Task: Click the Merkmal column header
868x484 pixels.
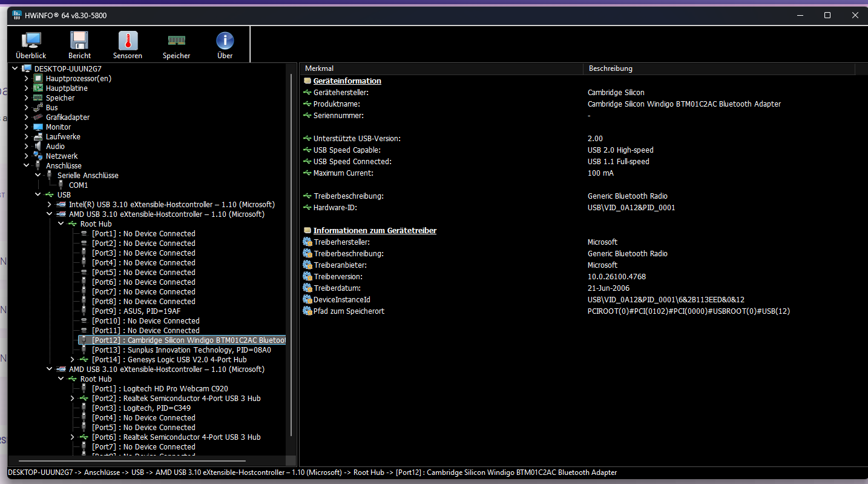Action: (x=441, y=68)
